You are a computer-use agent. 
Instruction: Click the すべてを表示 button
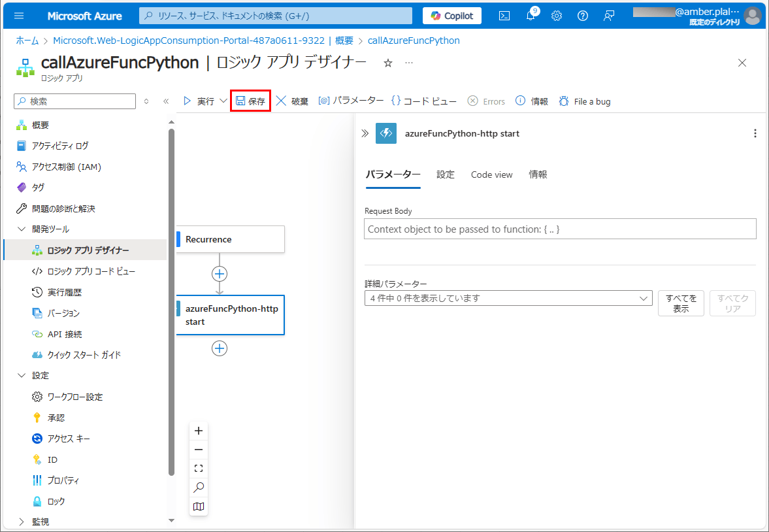681,303
